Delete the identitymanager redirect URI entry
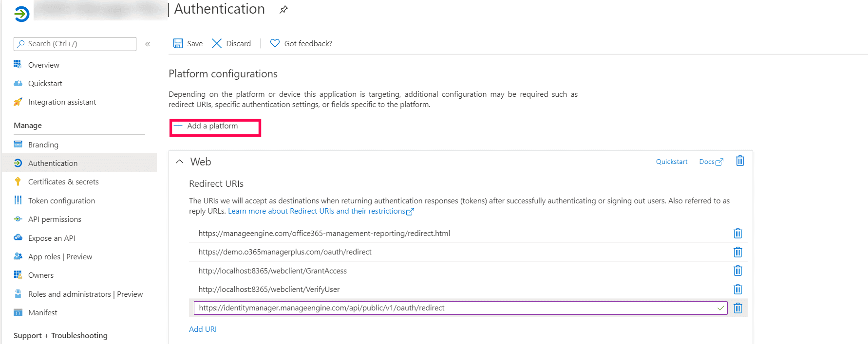The height and width of the screenshot is (344, 868). click(738, 308)
